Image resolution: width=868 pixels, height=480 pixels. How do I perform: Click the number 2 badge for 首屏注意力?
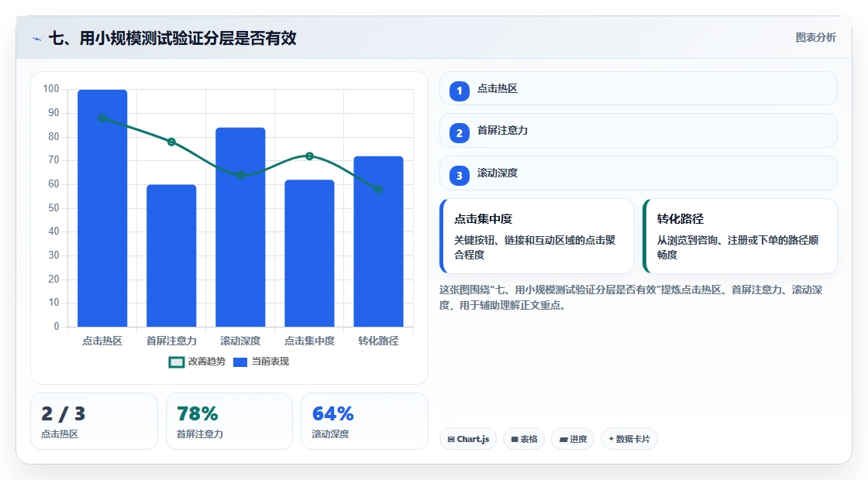(x=460, y=132)
